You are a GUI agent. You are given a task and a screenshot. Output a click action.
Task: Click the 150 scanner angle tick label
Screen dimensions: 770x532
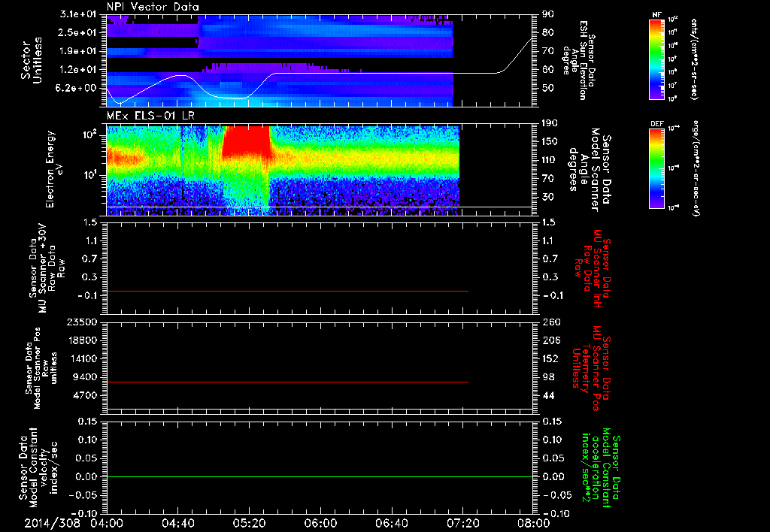(x=550, y=142)
